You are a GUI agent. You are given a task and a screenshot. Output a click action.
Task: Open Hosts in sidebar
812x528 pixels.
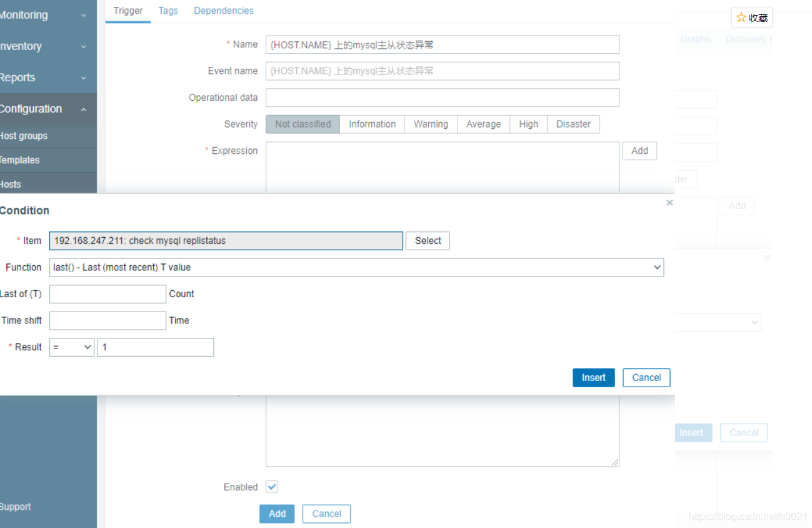48,184
